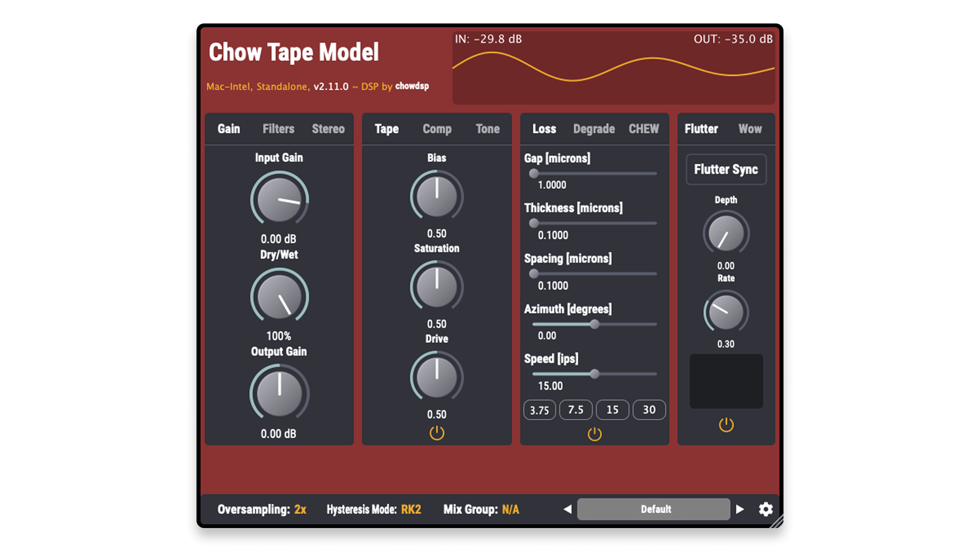Open the Oversampling 2x selector

click(x=300, y=510)
